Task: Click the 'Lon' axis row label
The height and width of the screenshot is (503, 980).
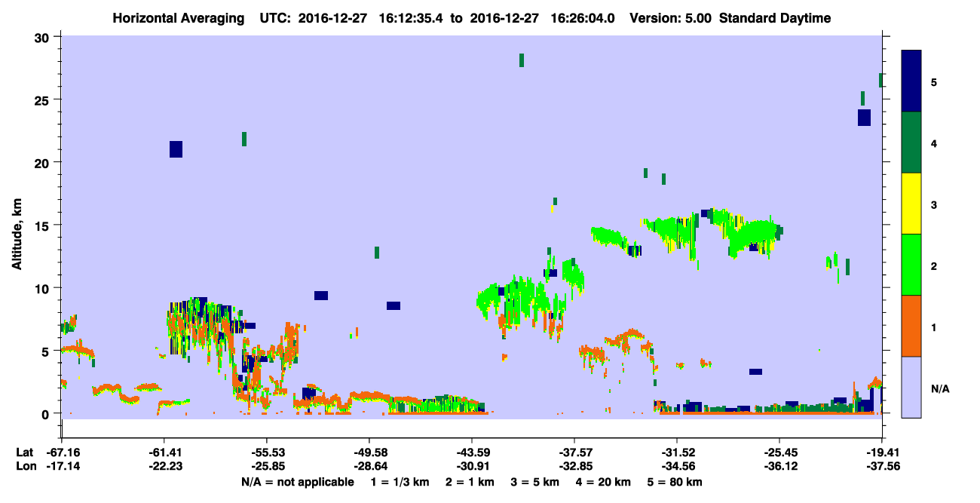Action: [x=26, y=466]
